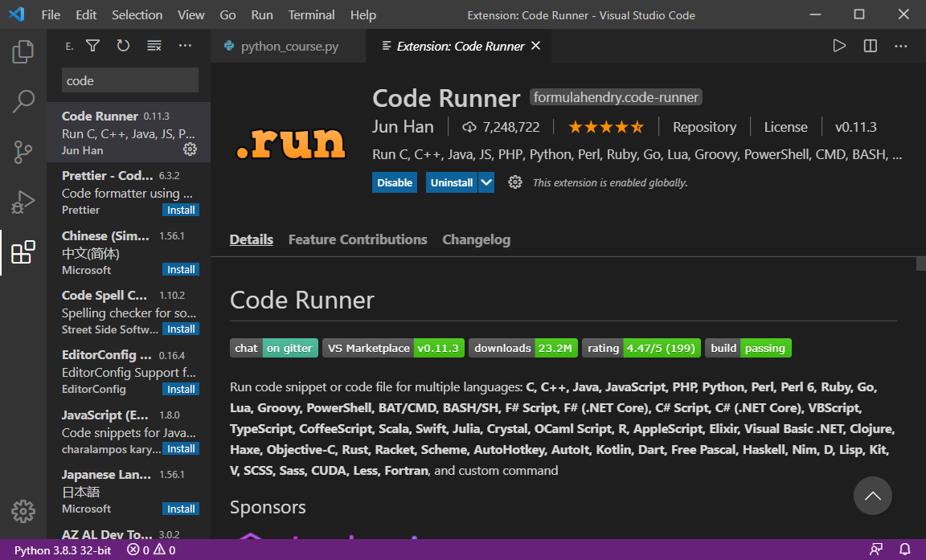Install Chinese (Simplified) language pack
Image resolution: width=926 pixels, height=560 pixels.
pos(181,270)
